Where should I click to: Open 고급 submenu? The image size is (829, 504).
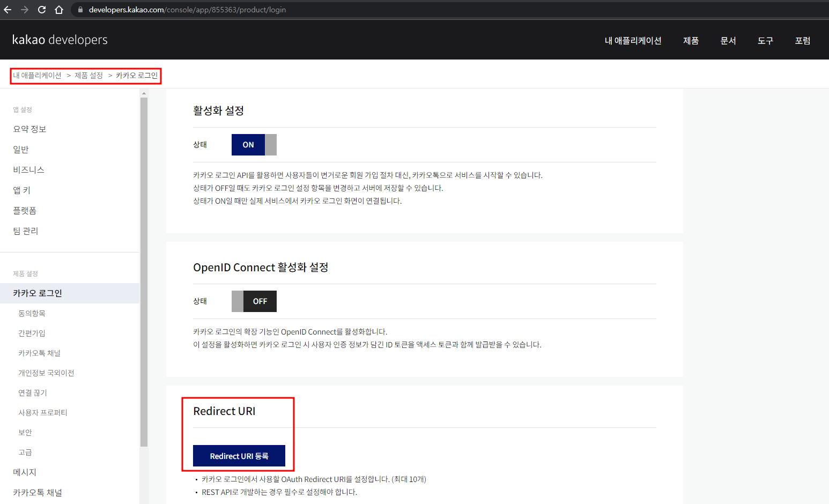[25, 453]
